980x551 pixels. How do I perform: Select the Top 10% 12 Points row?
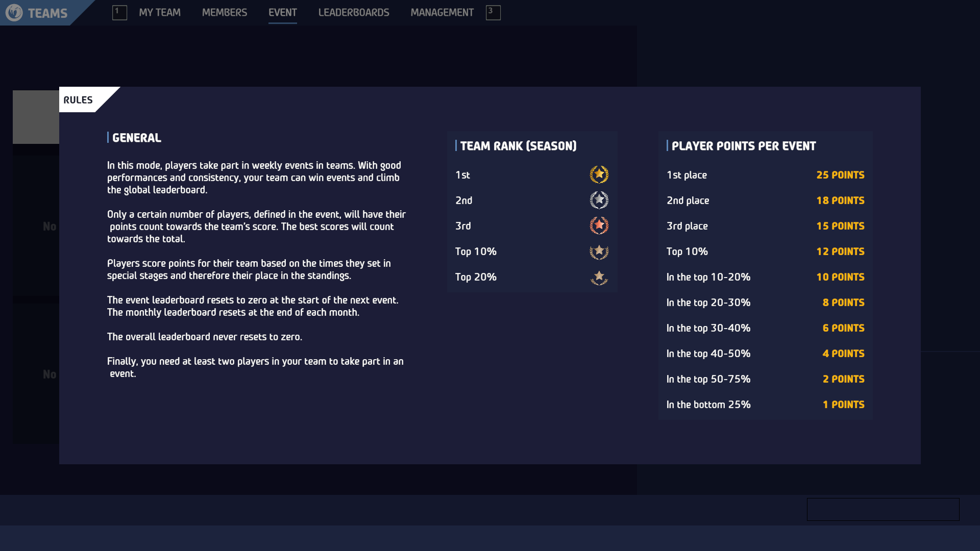click(x=765, y=252)
